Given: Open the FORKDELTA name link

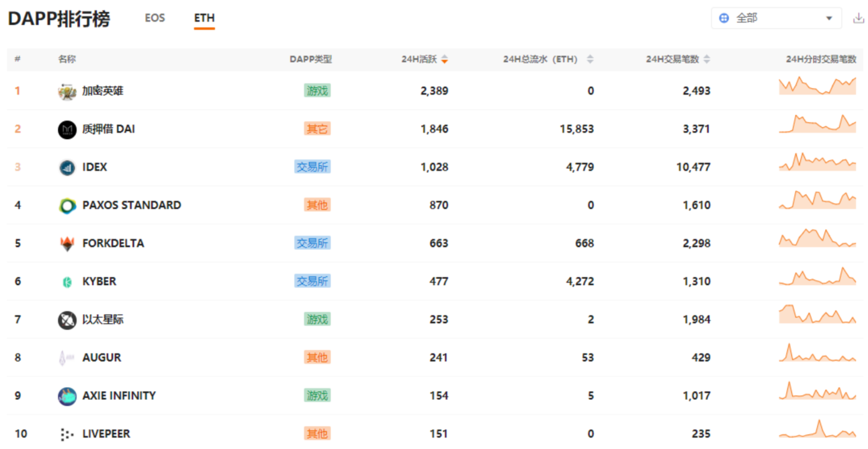Looking at the screenshot, I should click(x=113, y=243).
